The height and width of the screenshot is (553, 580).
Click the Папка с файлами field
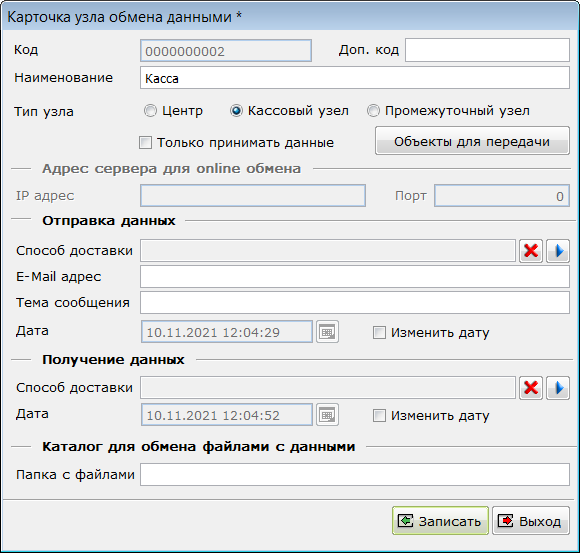[x=355, y=475]
